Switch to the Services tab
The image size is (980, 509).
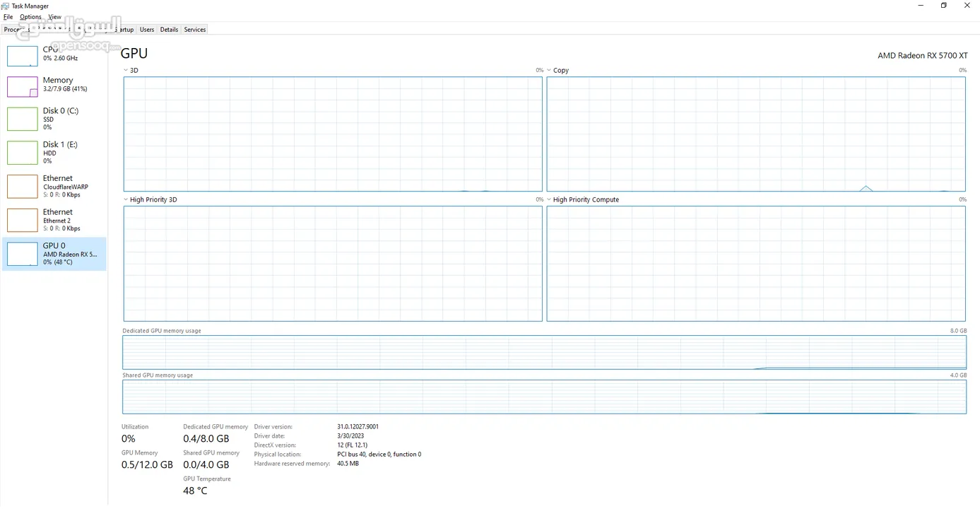pos(194,30)
